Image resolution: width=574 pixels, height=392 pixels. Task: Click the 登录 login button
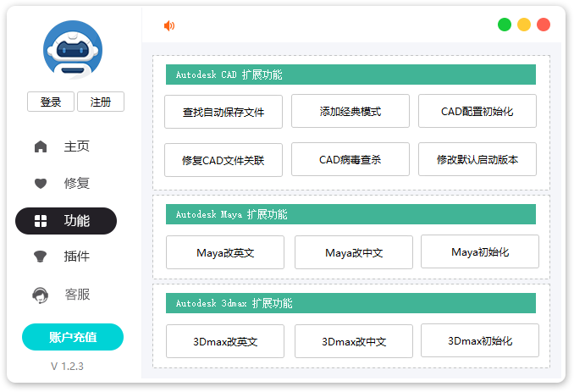point(51,102)
